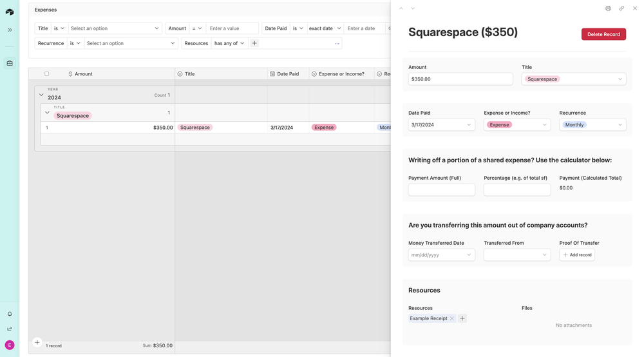The height and width of the screenshot is (357, 644).
Task: Select the Squarespace title cell in row 1
Action: 221,128
